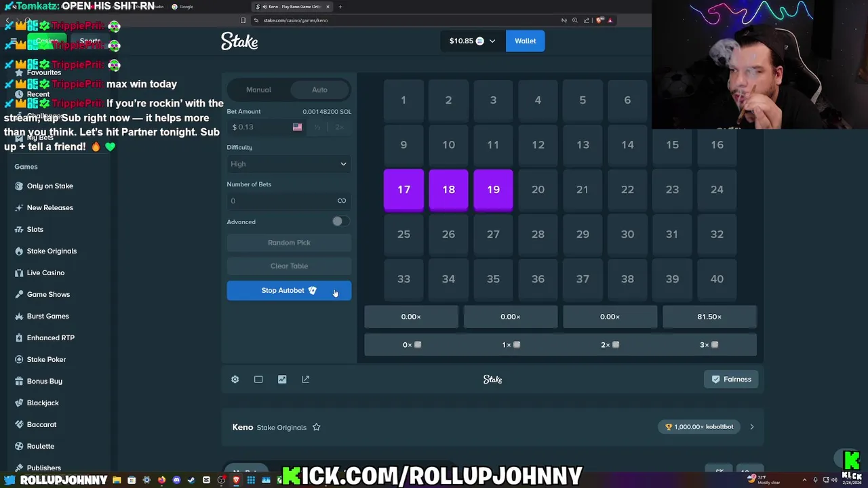Select keno tile 40

click(x=717, y=279)
